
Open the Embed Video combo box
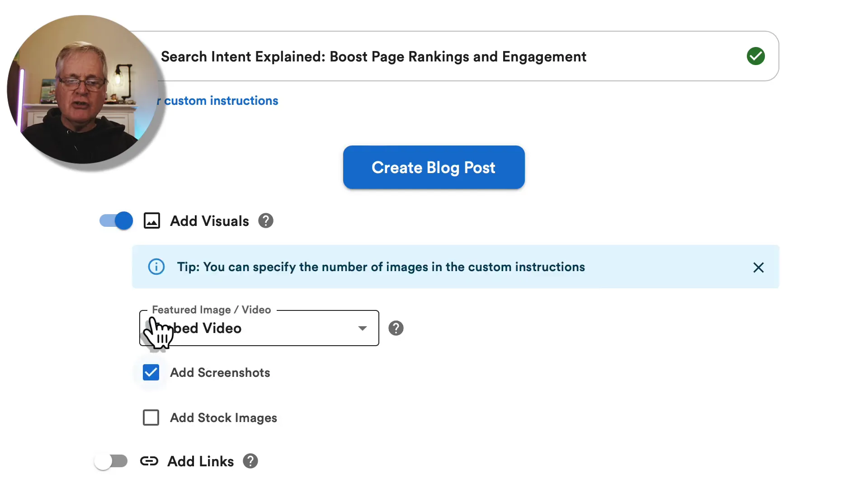point(259,328)
